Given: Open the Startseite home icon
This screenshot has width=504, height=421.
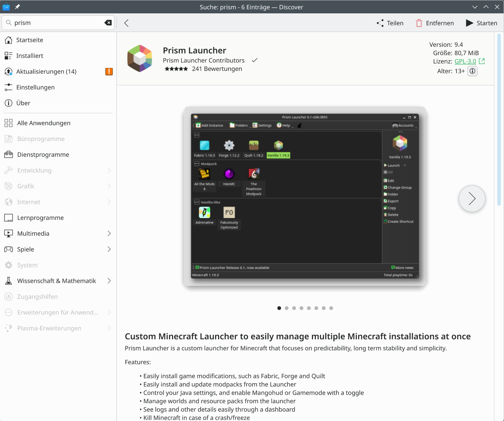Looking at the screenshot, I should [9, 40].
